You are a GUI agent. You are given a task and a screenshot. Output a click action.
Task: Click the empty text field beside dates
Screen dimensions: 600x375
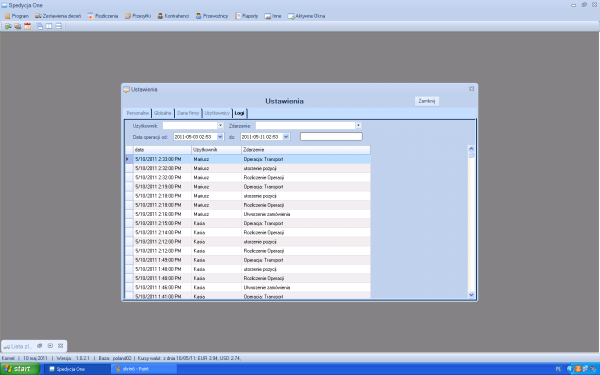331,137
